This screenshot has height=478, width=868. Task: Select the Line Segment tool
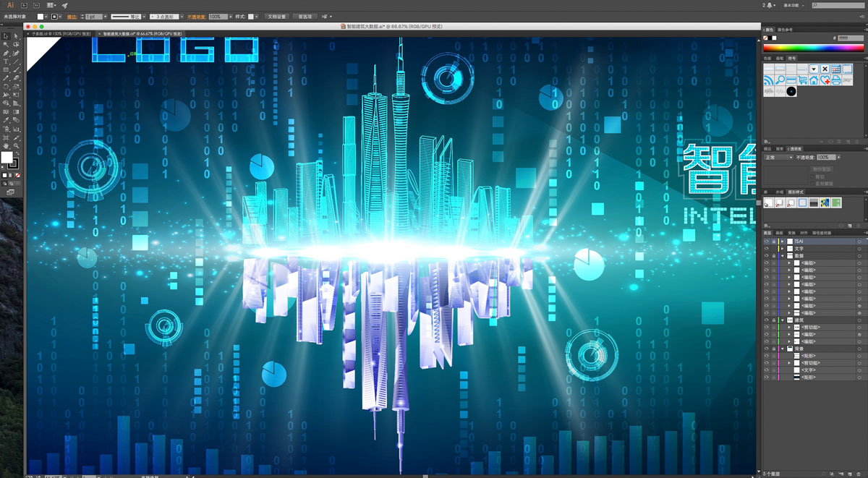15,62
